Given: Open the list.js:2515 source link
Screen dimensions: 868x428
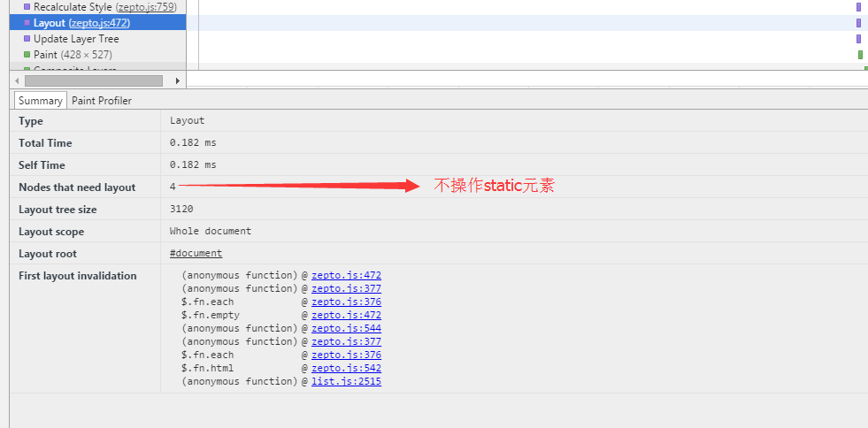Looking at the screenshot, I should click(x=346, y=381).
